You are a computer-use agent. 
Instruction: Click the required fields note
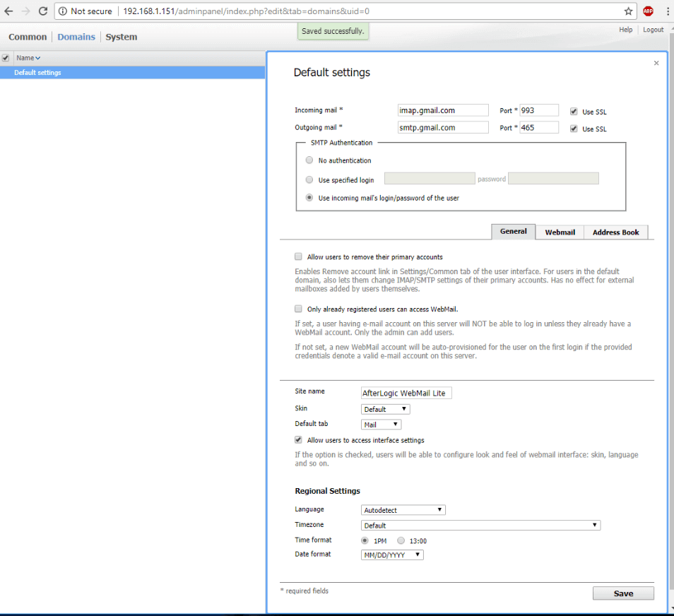click(305, 591)
